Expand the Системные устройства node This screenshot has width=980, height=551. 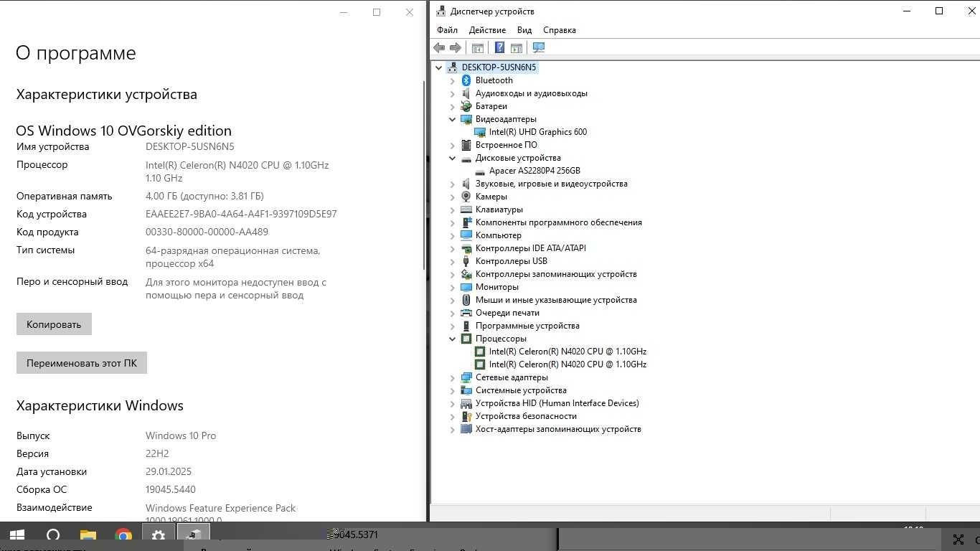click(453, 390)
